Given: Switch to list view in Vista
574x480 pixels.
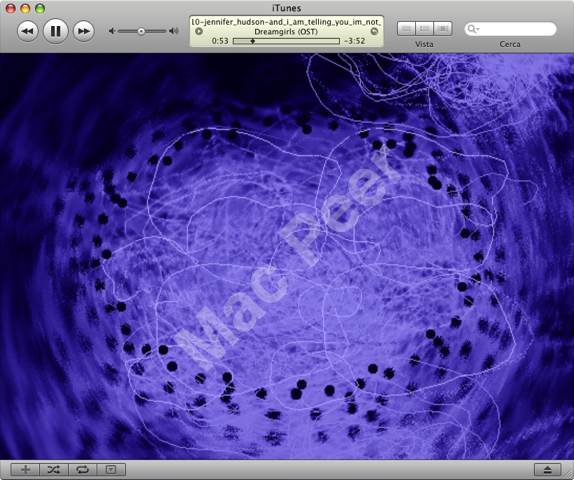Looking at the screenshot, I should click(406, 29).
